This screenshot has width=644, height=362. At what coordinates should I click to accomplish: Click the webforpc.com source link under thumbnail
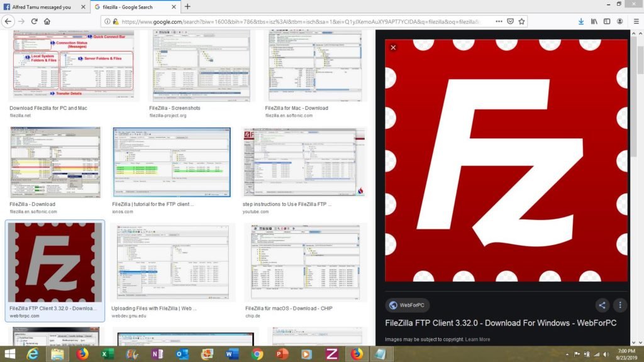[25, 316]
